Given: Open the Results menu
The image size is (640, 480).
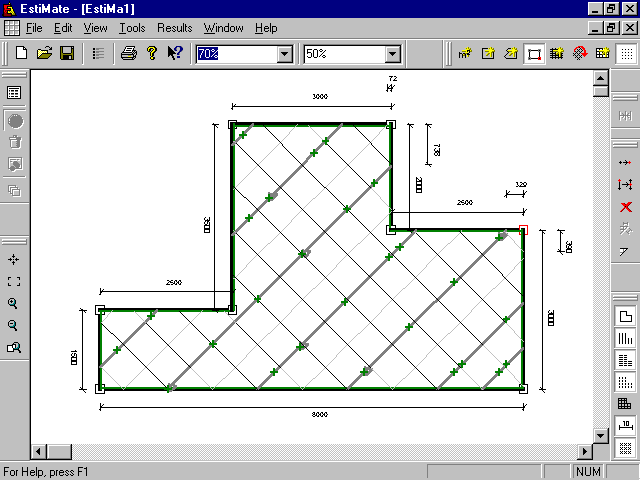Looking at the screenshot, I should pyautogui.click(x=174, y=28).
